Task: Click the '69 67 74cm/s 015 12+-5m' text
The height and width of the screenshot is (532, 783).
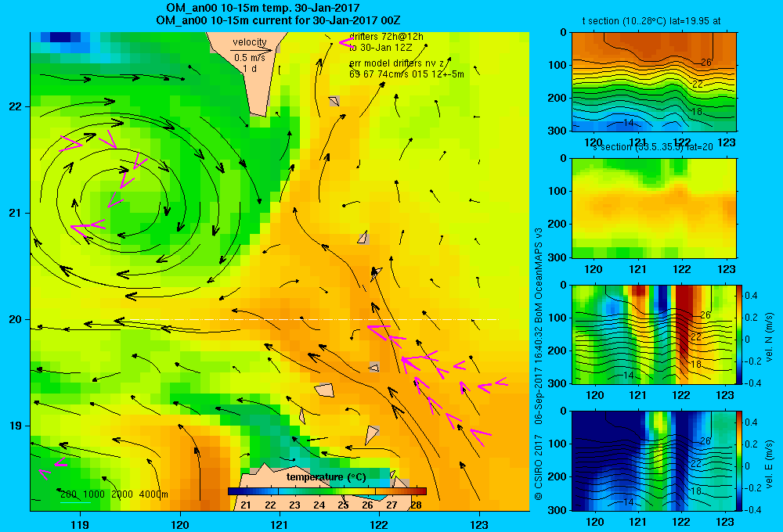Action: 406,74
